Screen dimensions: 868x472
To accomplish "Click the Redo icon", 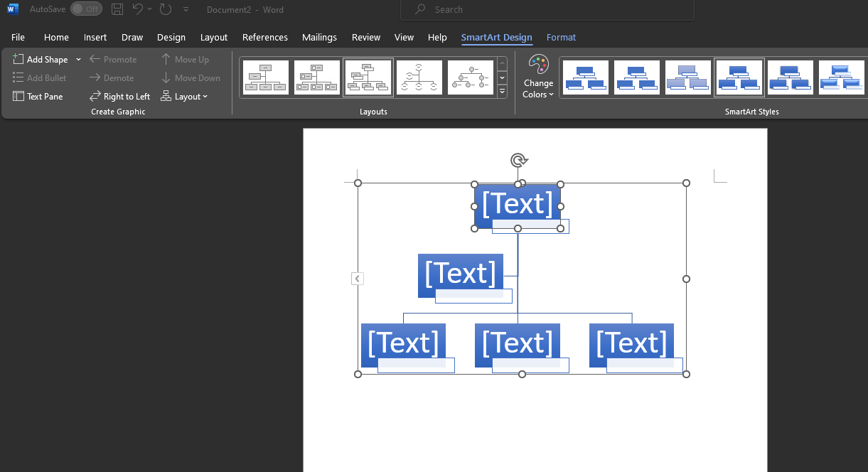I will point(166,9).
